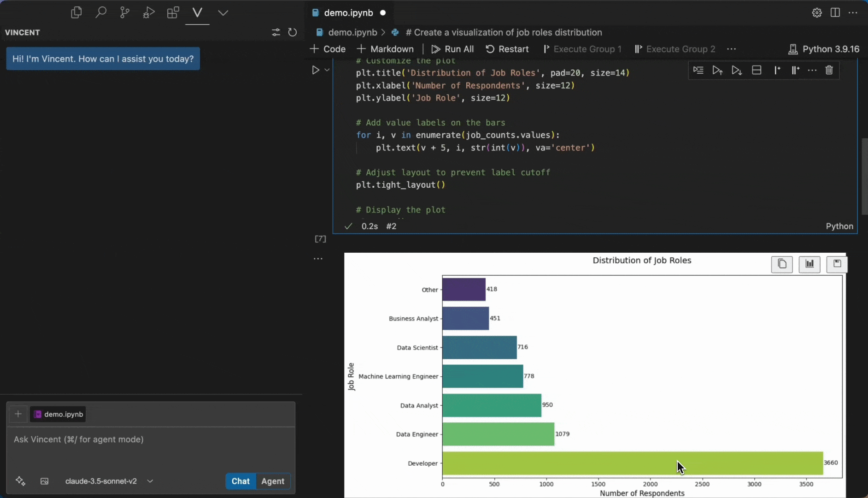Select the Python 3.9.16 kernel
This screenshot has width=868, height=498.
[x=824, y=49]
